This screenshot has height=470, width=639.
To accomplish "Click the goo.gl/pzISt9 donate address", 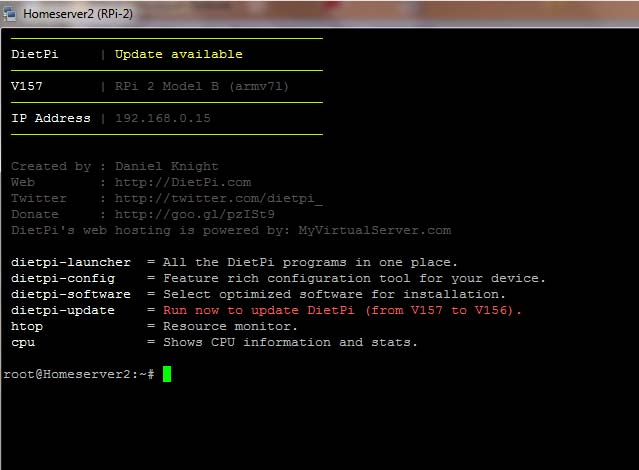I will click(x=195, y=214).
